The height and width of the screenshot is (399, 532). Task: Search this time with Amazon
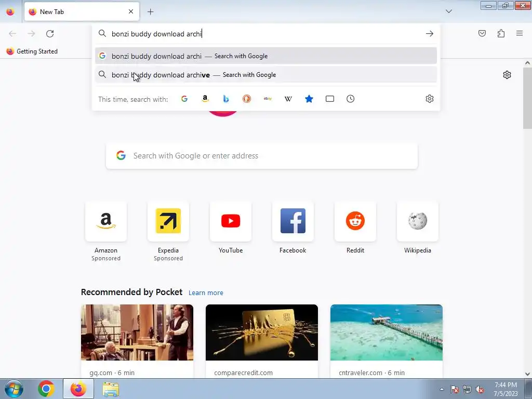(x=205, y=99)
